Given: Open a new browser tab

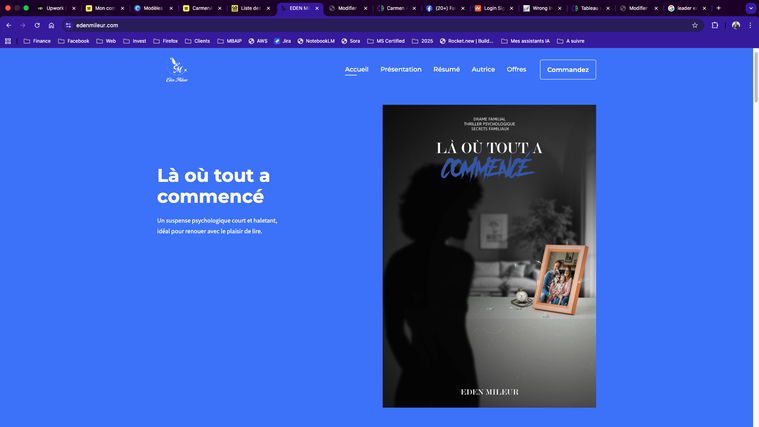Looking at the screenshot, I should click(x=718, y=8).
